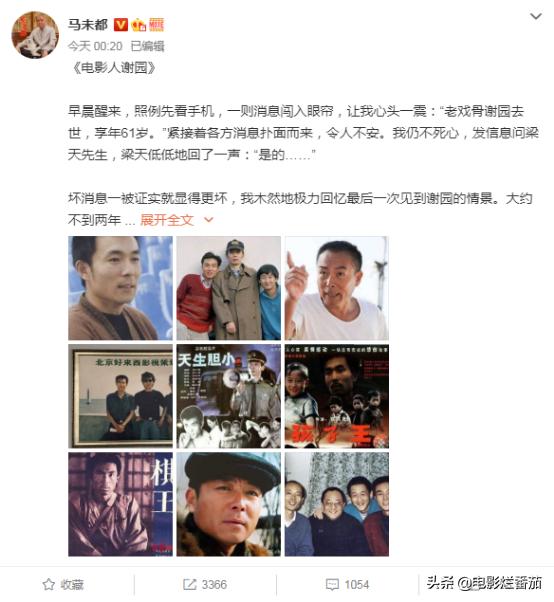This screenshot has width=554, height=602.
Task: Click the 今天 00:20 timestamp
Action: [x=95, y=46]
